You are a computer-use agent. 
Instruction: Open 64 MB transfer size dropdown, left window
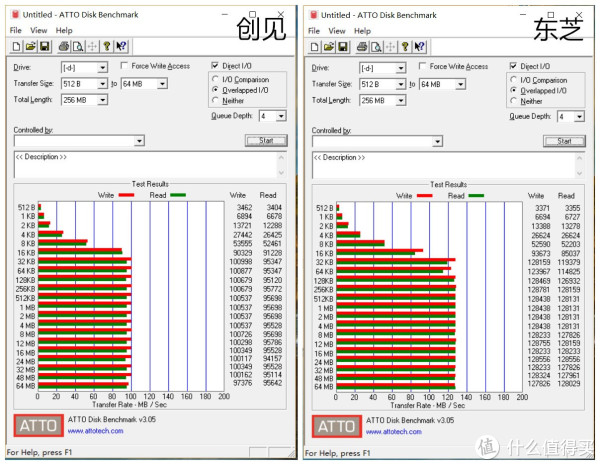point(162,83)
